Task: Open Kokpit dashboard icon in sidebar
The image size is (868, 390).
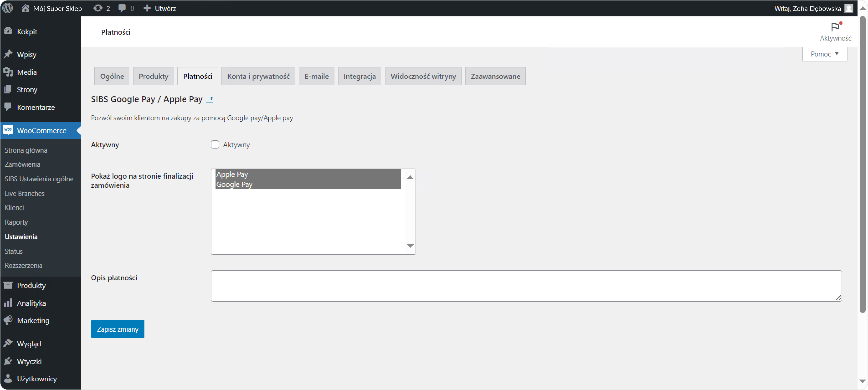Action: pyautogui.click(x=8, y=31)
